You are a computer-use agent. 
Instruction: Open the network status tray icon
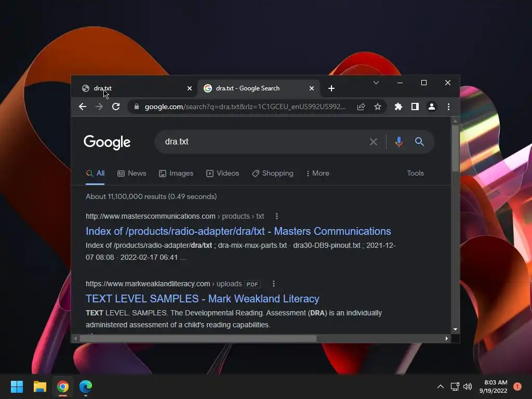click(455, 387)
